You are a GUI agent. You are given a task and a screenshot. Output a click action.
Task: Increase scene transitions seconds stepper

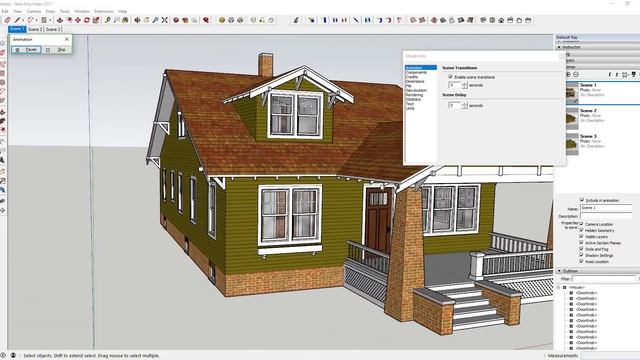[464, 83]
